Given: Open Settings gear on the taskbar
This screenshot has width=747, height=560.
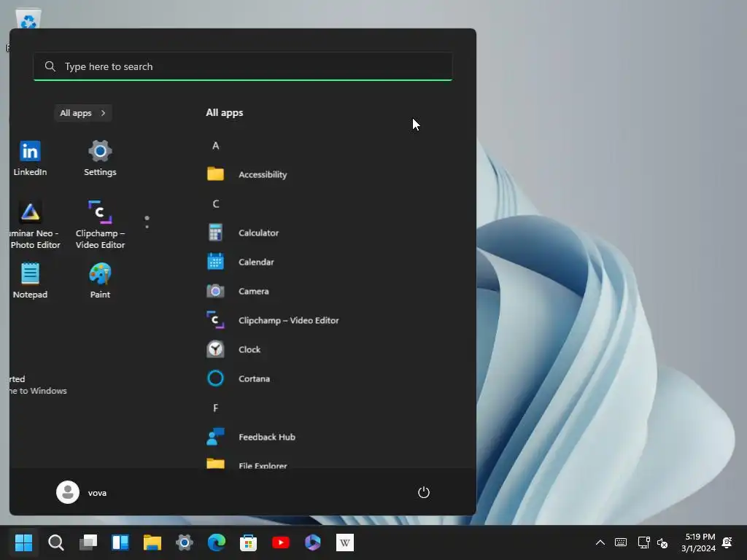Looking at the screenshot, I should [185, 542].
